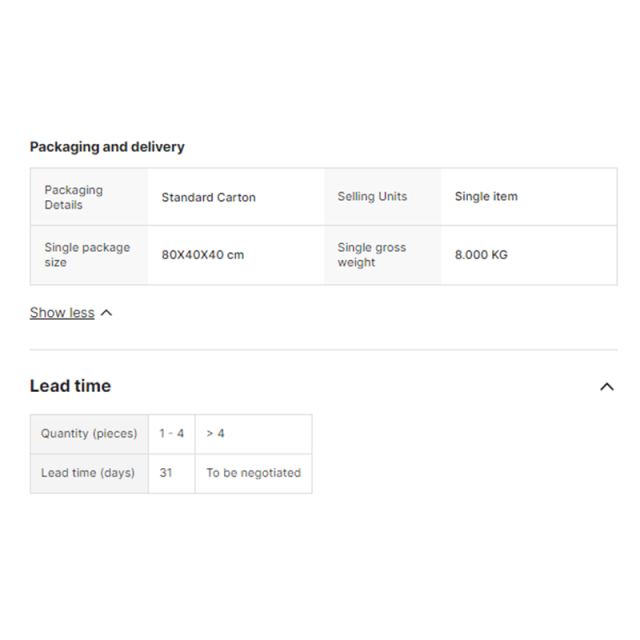640x640 pixels.
Task: Click the Selling Units label cell
Action: click(382, 197)
